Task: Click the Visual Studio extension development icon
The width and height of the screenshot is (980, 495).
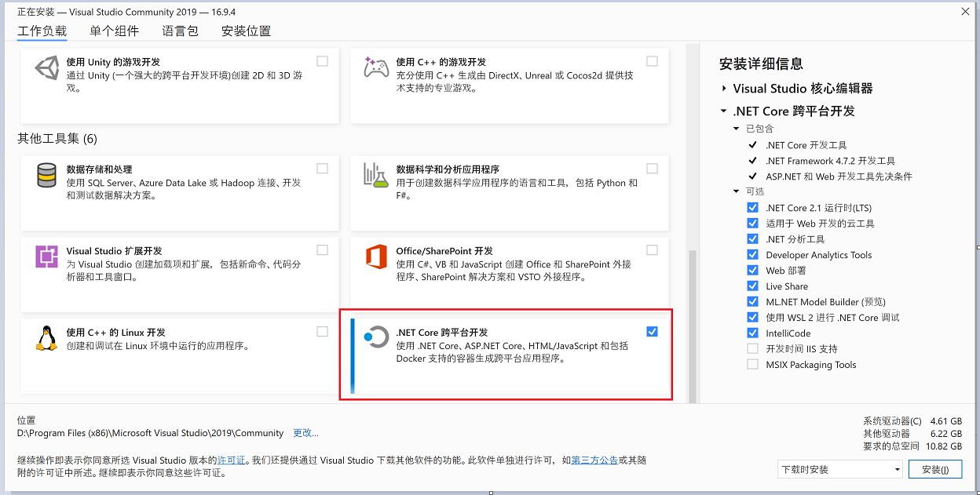Action: tap(47, 257)
